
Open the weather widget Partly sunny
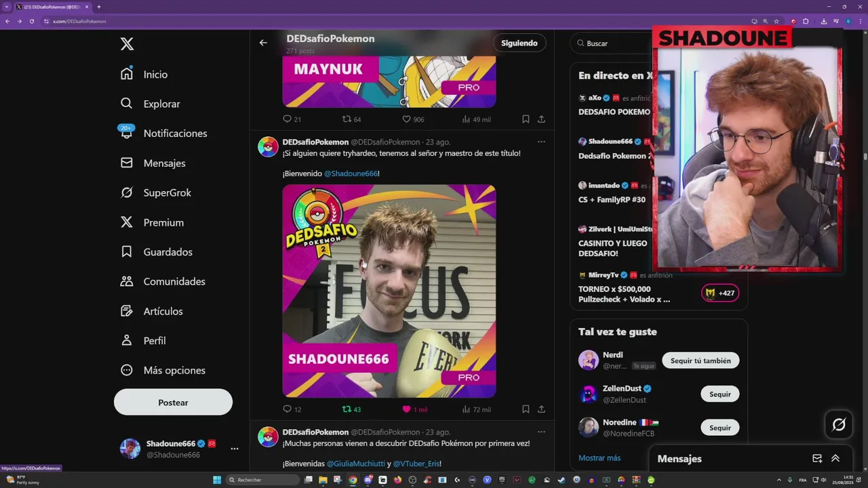tap(22, 480)
